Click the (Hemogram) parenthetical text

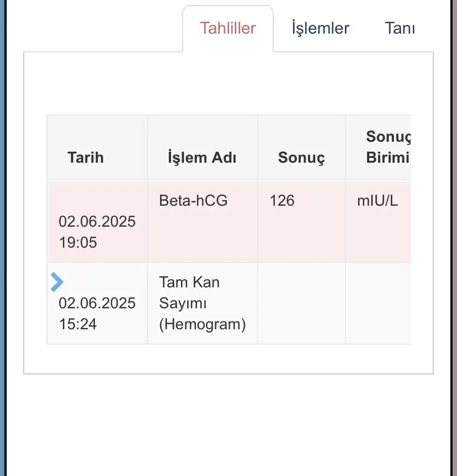tap(202, 324)
